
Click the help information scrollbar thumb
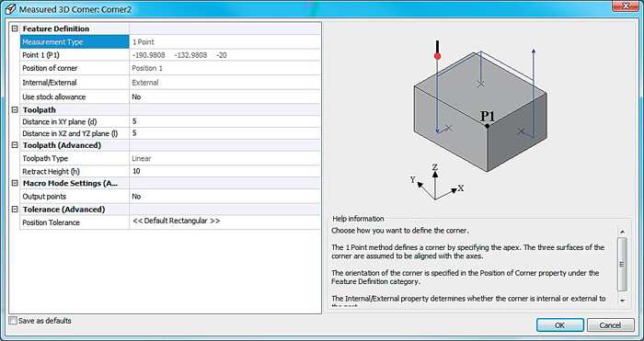(x=622, y=264)
